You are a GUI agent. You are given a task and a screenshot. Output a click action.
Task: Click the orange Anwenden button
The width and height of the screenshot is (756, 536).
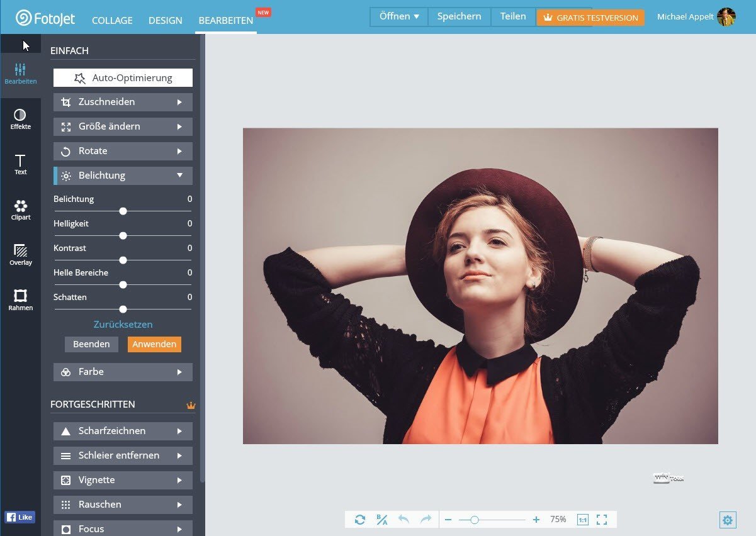click(154, 344)
